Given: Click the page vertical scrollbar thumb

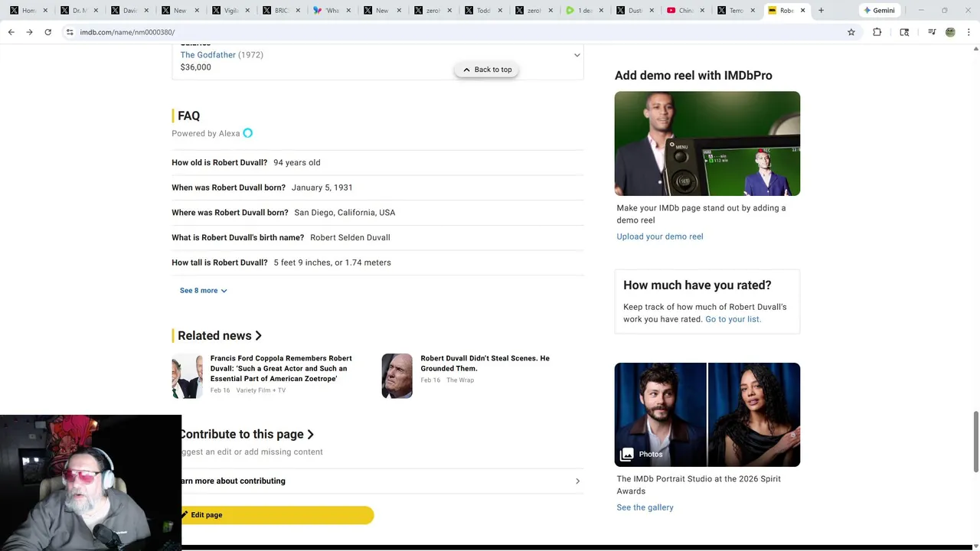Looking at the screenshot, I should [975, 441].
